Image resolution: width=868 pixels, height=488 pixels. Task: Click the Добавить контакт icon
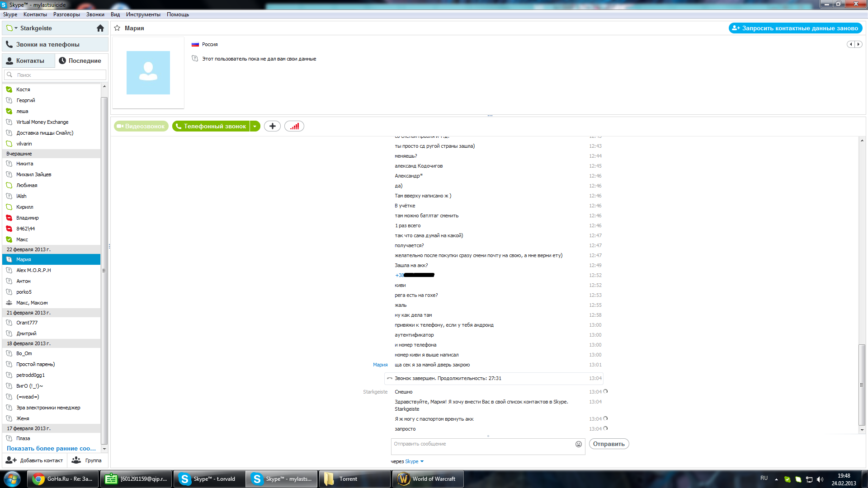11,460
